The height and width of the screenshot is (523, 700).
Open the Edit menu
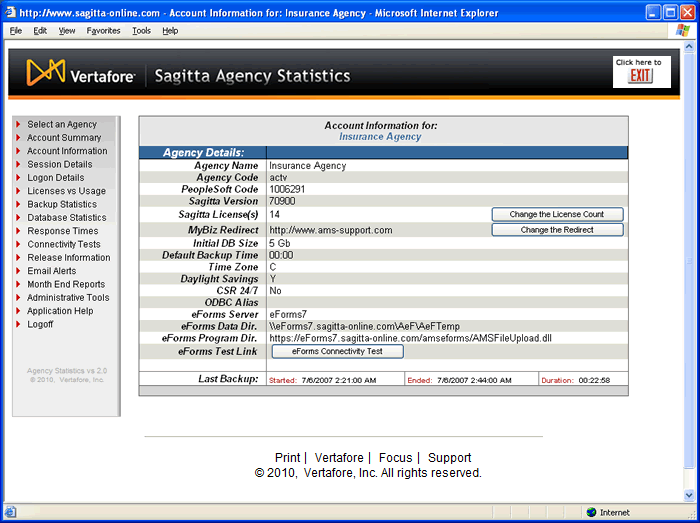coord(40,31)
